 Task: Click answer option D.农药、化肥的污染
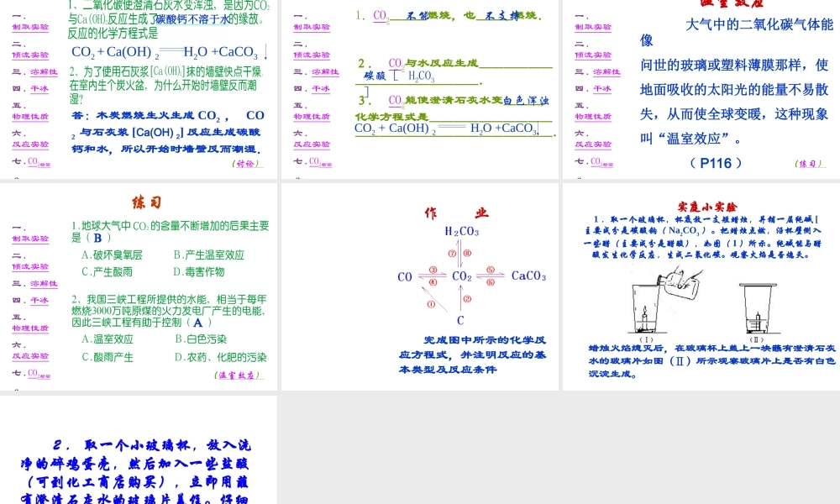[x=221, y=357]
